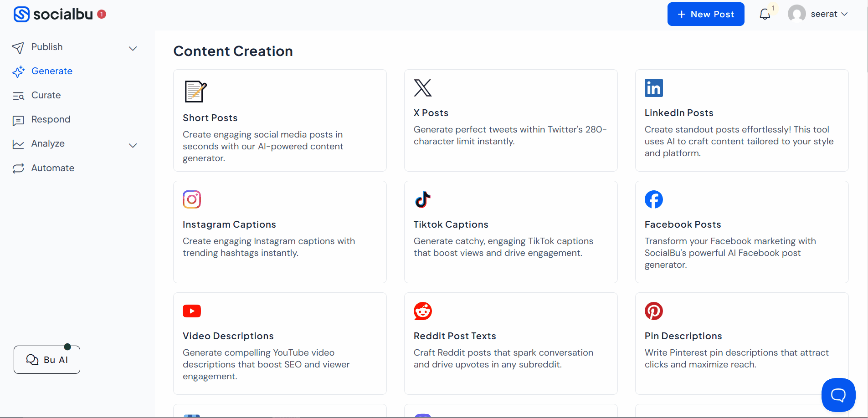
Task: Select Curate in the sidebar
Action: tap(46, 95)
